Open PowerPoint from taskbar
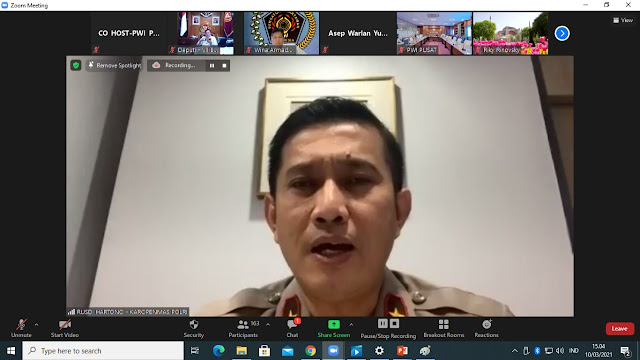Image resolution: width=640 pixels, height=360 pixels. click(402, 351)
